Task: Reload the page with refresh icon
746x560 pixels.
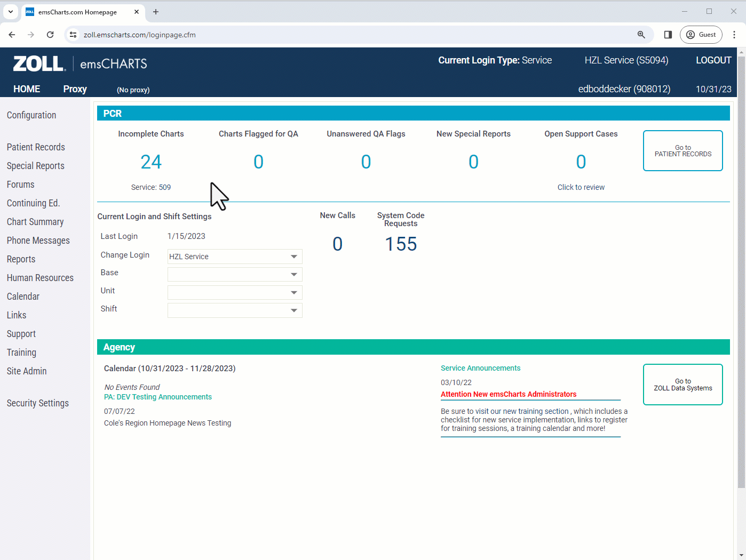Action: tap(50, 35)
